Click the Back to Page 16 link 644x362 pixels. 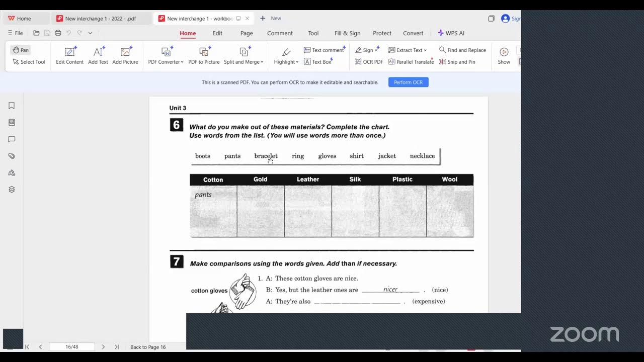coord(148,347)
